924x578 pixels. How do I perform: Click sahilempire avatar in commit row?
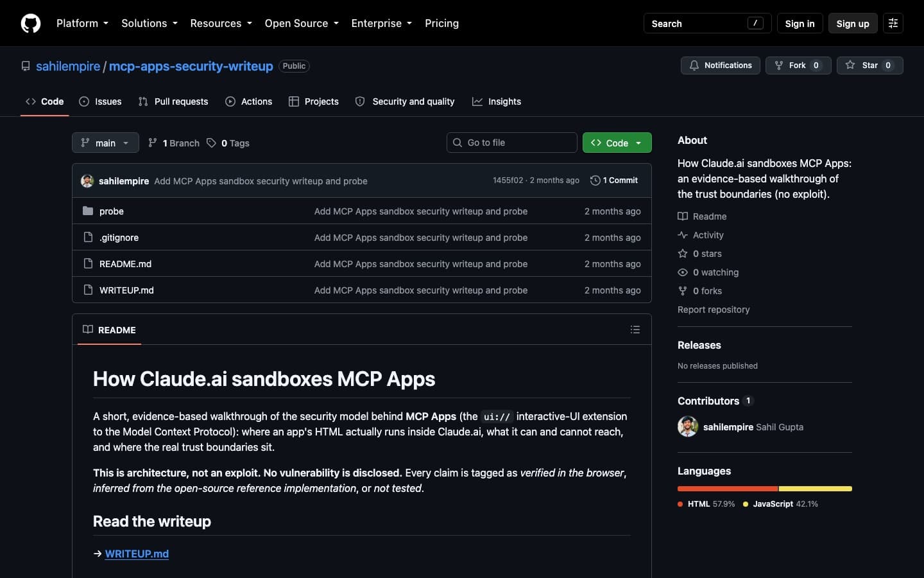point(87,181)
